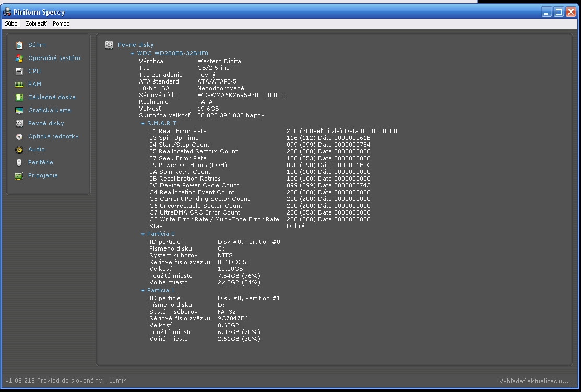This screenshot has width=581, height=392.
Task: Click the Vyhľadať aktualizáciu link
Action: point(533,381)
